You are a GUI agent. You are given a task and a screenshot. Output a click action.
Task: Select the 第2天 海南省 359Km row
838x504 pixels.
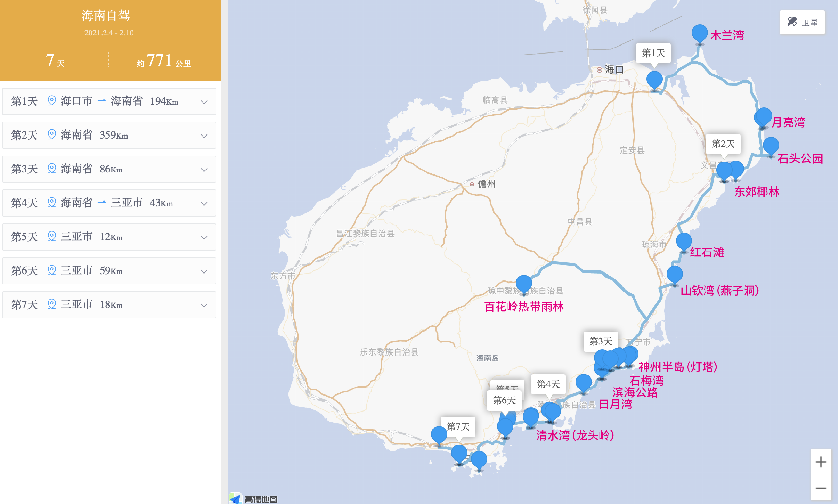109,135
